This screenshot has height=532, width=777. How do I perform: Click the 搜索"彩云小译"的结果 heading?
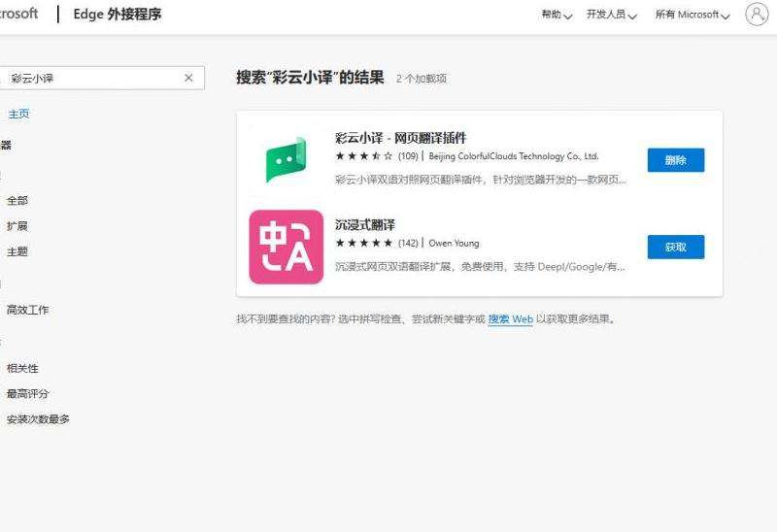310,78
